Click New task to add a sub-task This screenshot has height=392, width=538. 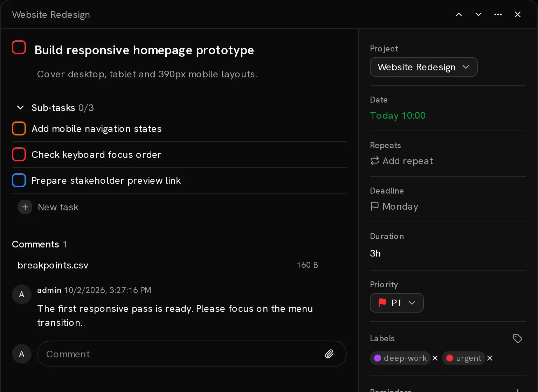(58, 207)
